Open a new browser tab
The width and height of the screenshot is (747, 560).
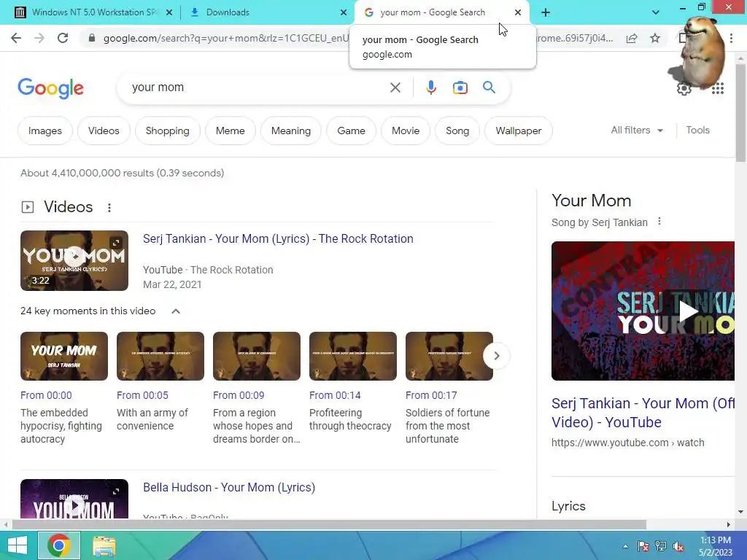tap(546, 12)
